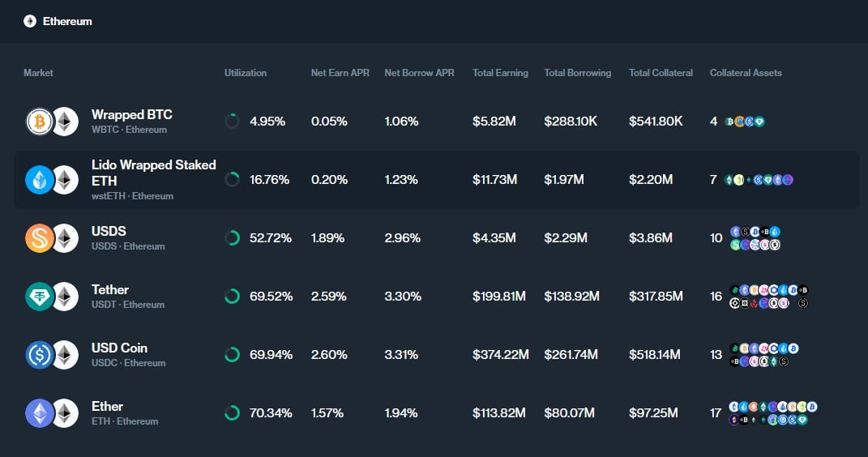Click the Ether token icon
The image size is (868, 457).
coord(39,413)
